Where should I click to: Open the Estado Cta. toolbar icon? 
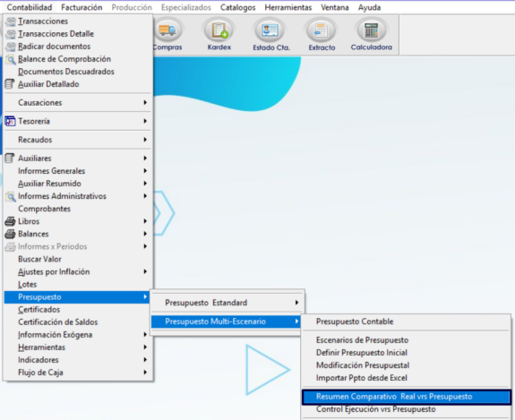[270, 30]
